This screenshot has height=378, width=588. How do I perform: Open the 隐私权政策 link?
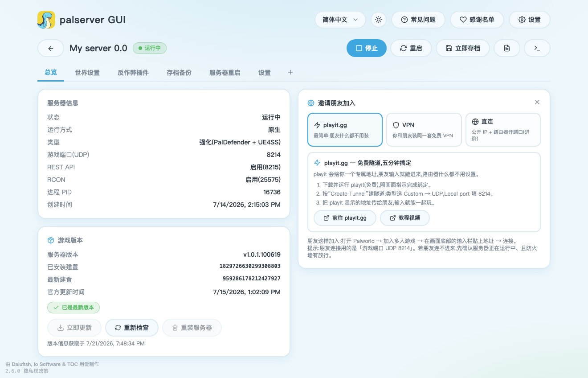[x=36, y=370]
